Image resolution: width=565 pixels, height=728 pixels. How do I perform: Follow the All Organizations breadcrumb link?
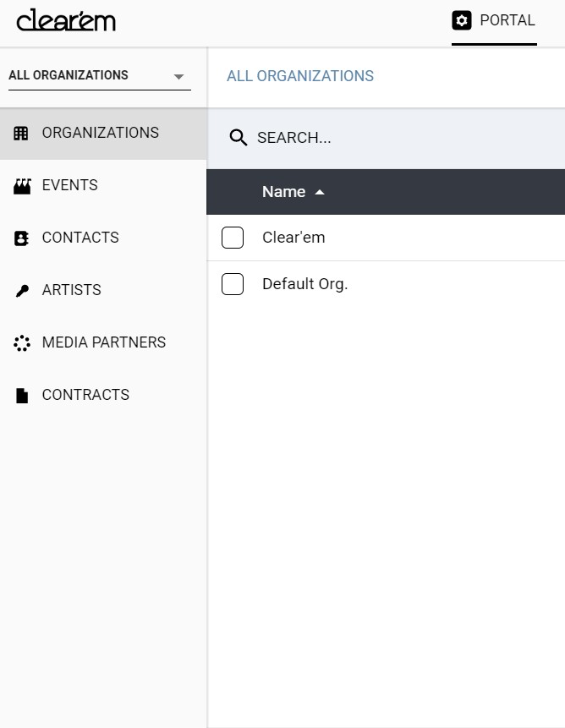tap(300, 76)
